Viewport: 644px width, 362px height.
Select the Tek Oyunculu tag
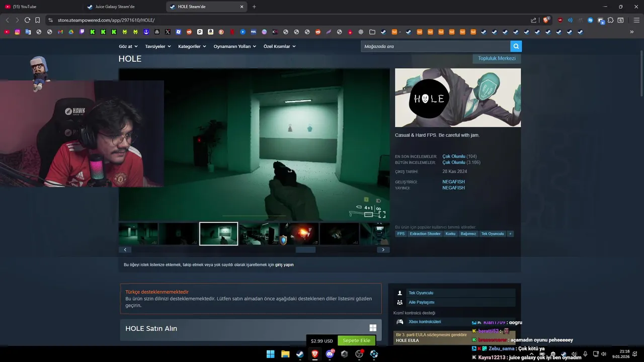[493, 234]
